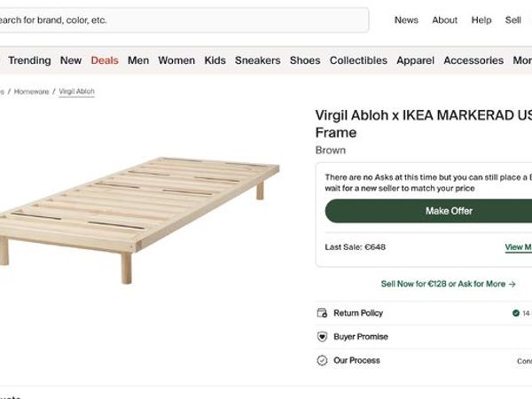This screenshot has height=399, width=532.
Task: Navigate to Homeware breadcrumb
Action: [x=31, y=91]
